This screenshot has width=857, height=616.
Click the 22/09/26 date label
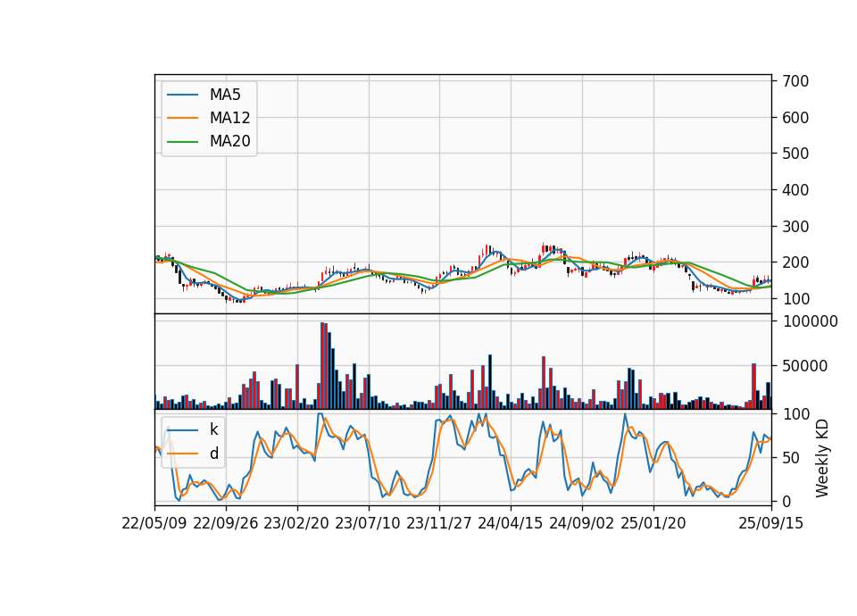click(x=226, y=523)
